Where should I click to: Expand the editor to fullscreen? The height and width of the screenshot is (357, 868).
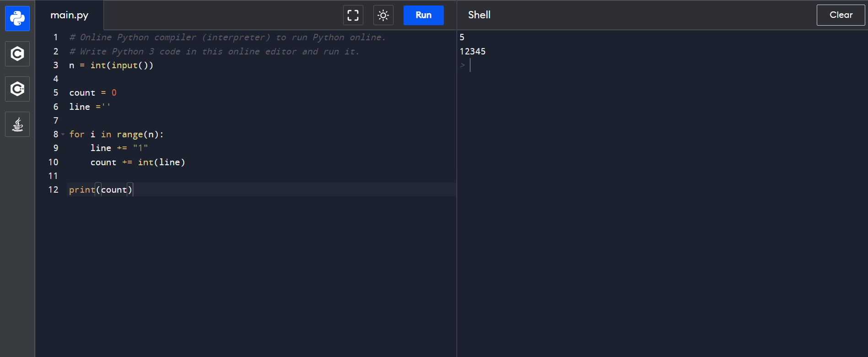pos(353,15)
